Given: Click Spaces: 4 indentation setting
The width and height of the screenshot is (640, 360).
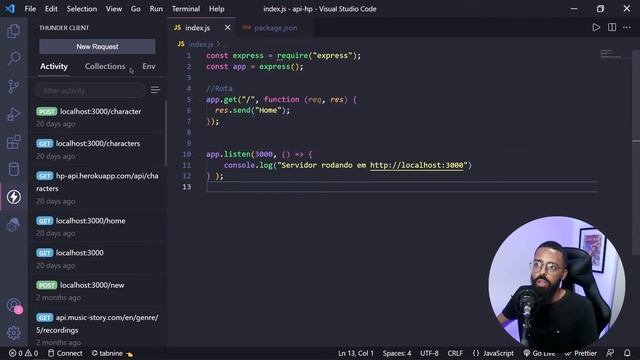Looking at the screenshot, I should [x=397, y=353].
